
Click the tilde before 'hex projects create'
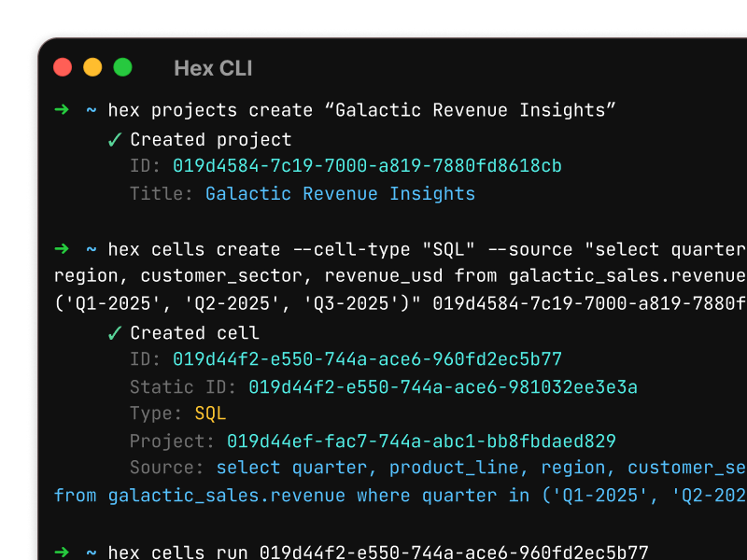pyautogui.click(x=91, y=110)
